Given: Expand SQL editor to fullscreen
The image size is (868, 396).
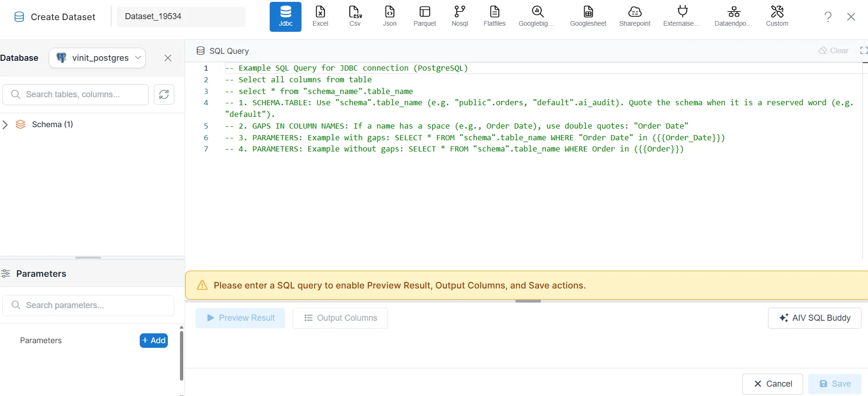Looking at the screenshot, I should pos(864,50).
